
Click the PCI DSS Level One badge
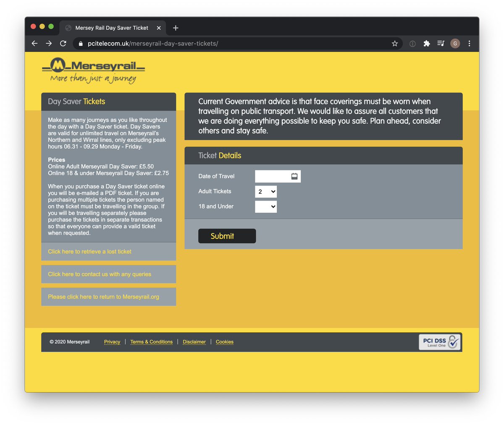tap(440, 342)
